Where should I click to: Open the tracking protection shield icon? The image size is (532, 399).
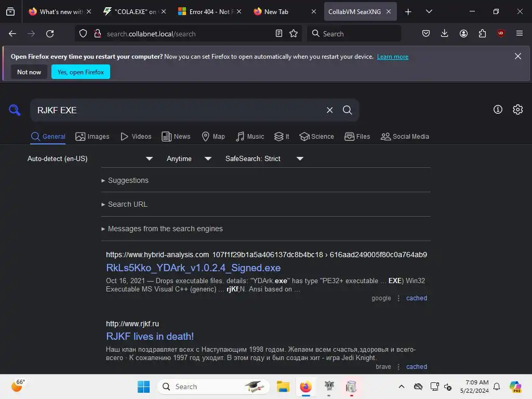click(x=83, y=34)
